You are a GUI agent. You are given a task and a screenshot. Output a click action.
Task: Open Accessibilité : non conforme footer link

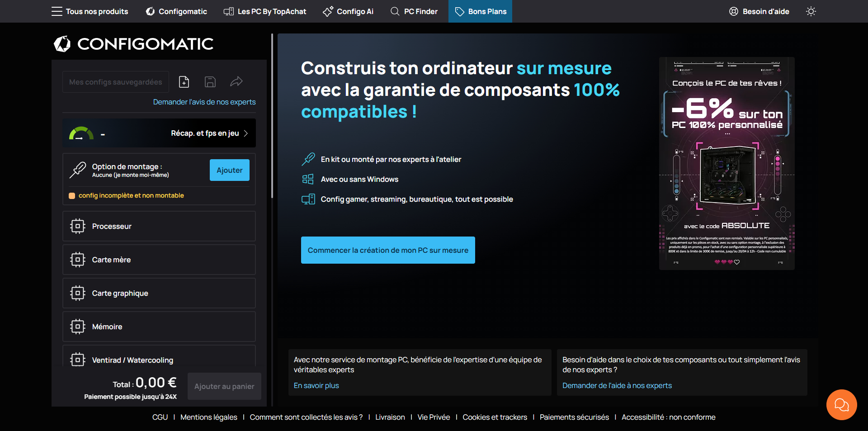point(669,417)
